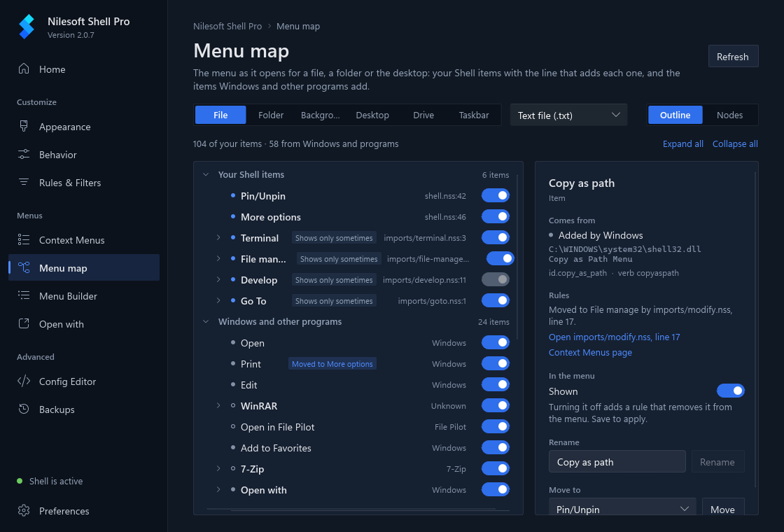Viewport: 784px width, 532px height.
Task: Click the shell.nss:42 source label
Action: point(445,196)
